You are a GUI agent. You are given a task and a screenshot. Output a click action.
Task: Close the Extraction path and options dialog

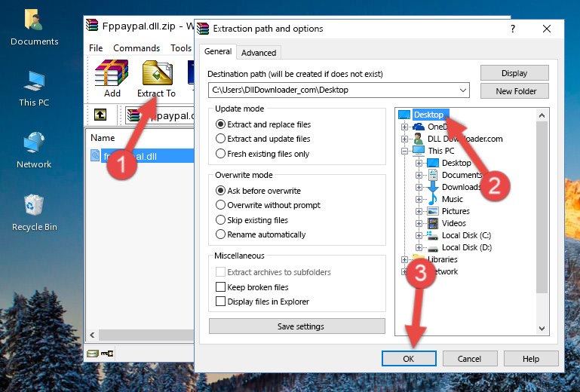coord(547,29)
